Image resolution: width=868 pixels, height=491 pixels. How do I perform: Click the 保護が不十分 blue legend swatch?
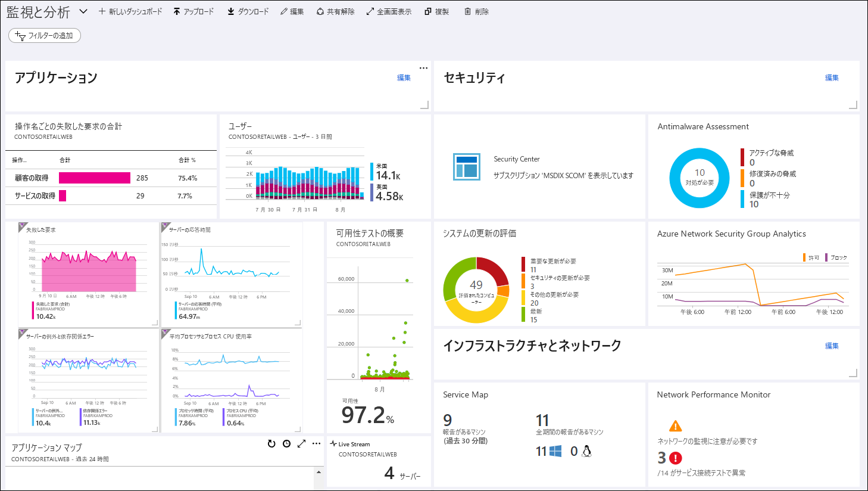[x=742, y=199]
